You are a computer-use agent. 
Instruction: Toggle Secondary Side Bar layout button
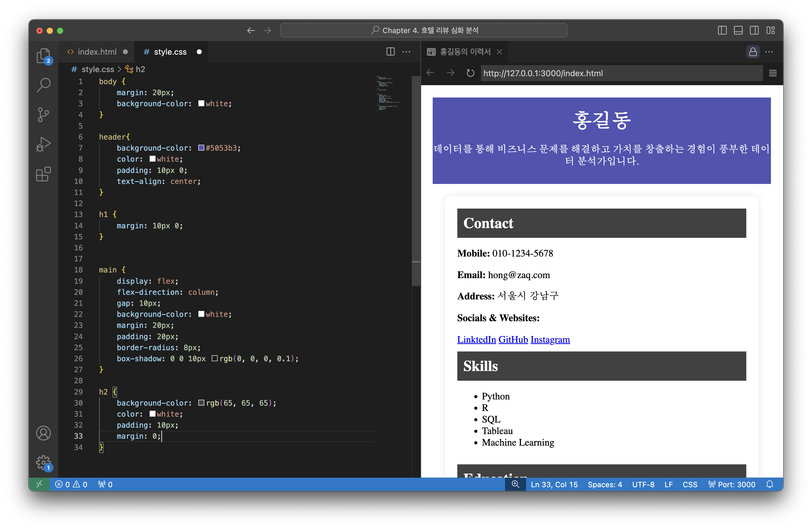[754, 30]
